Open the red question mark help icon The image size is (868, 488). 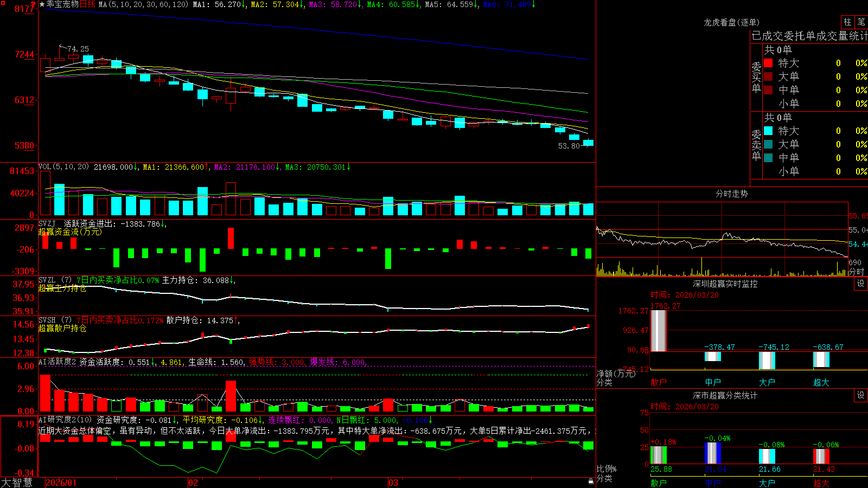pyautogui.click(x=33, y=4)
